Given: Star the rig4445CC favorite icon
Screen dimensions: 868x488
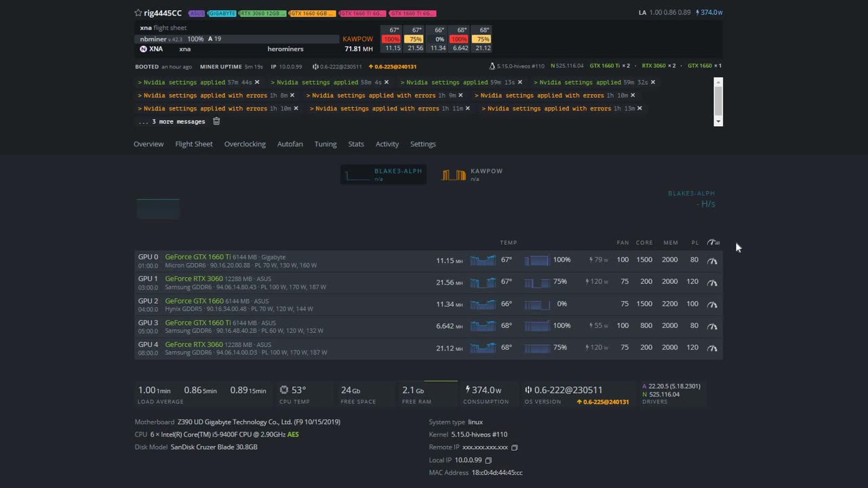Looking at the screenshot, I should 138,13.
